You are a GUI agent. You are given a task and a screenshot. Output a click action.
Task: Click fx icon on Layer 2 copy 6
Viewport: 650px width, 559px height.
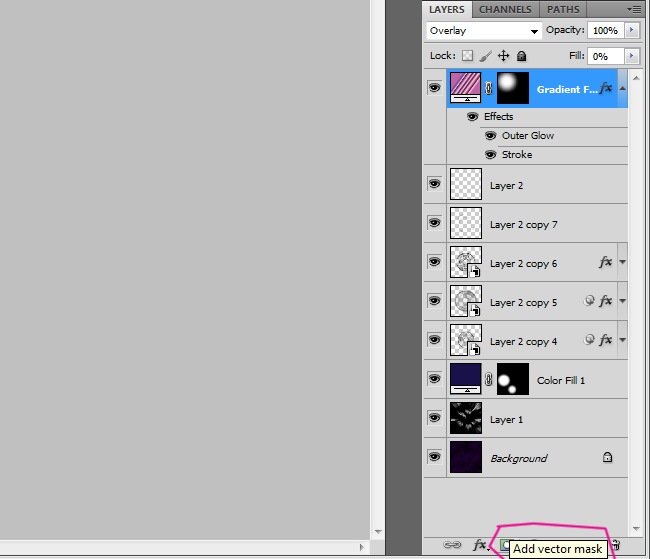(606, 262)
